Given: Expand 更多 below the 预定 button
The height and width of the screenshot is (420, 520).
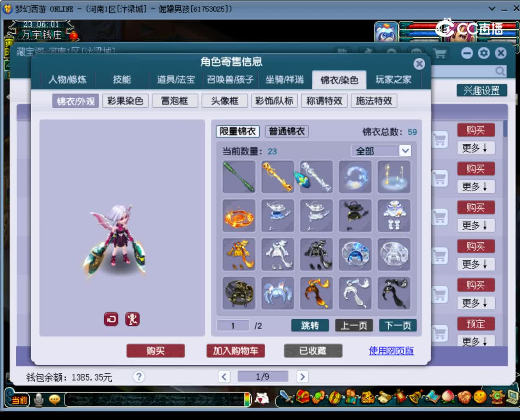Looking at the screenshot, I should coord(476,341).
